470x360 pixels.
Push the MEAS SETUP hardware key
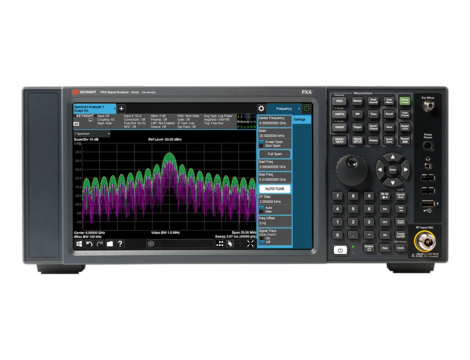click(357, 140)
